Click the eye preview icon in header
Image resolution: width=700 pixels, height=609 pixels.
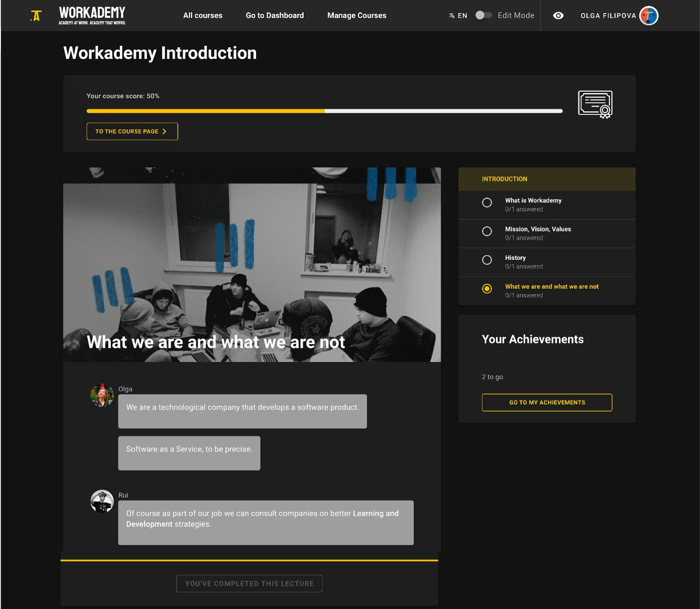[x=558, y=15]
